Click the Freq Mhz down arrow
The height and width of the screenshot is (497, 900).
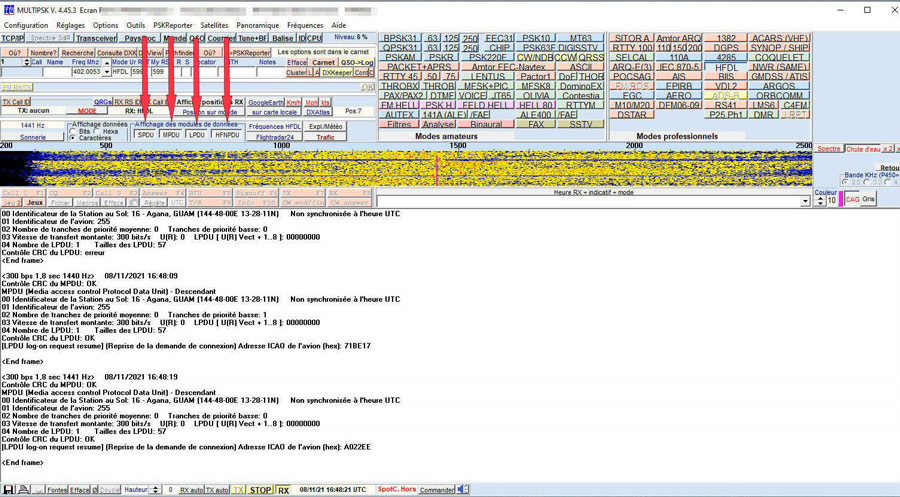pyautogui.click(x=106, y=72)
